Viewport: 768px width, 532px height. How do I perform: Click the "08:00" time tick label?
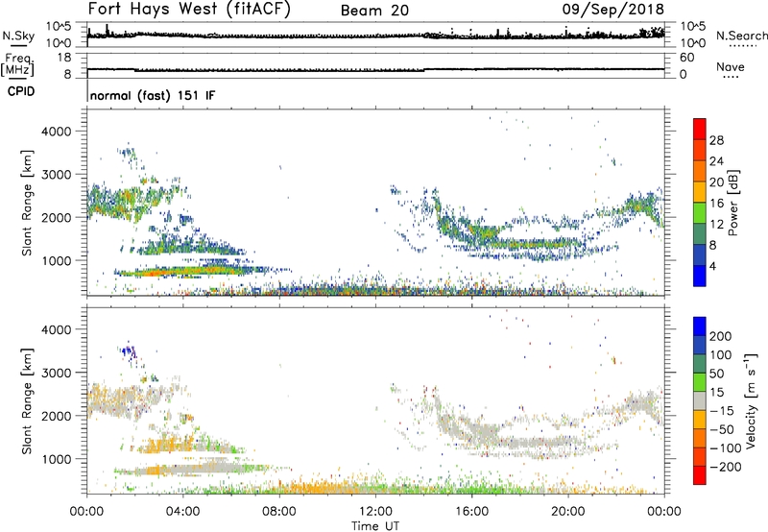pyautogui.click(x=279, y=512)
